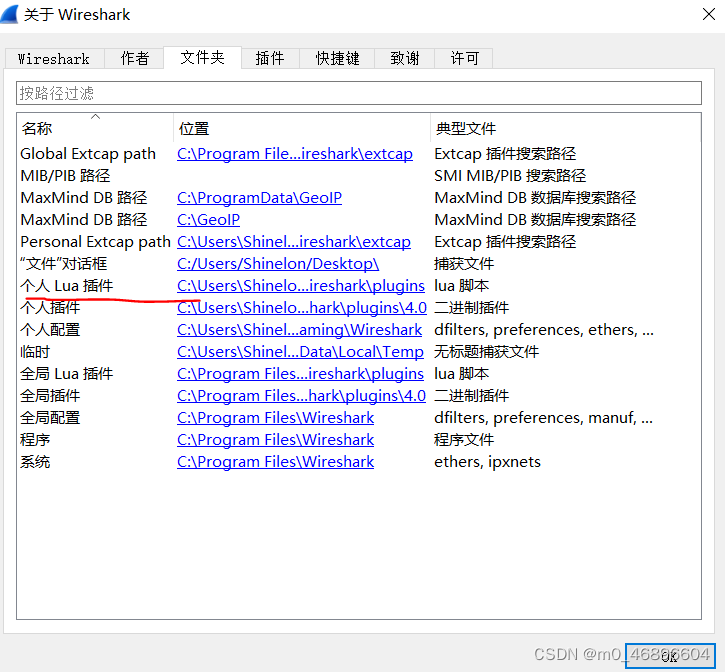Open the 程序 Program Files\Wireshark link
This screenshot has width=725, height=672.
point(275,439)
